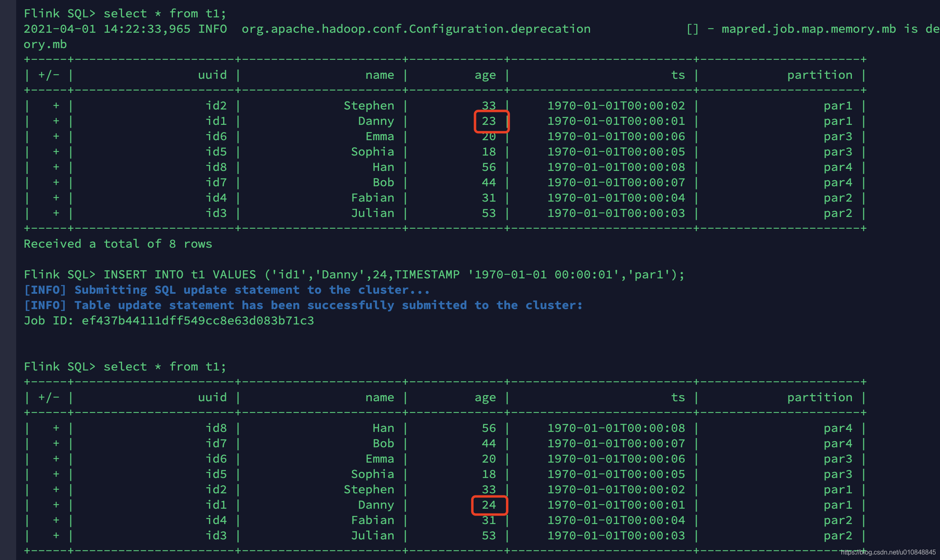Viewport: 940px width, 560px height.
Task: Click the 'ts' header in first table
Action: click(678, 75)
